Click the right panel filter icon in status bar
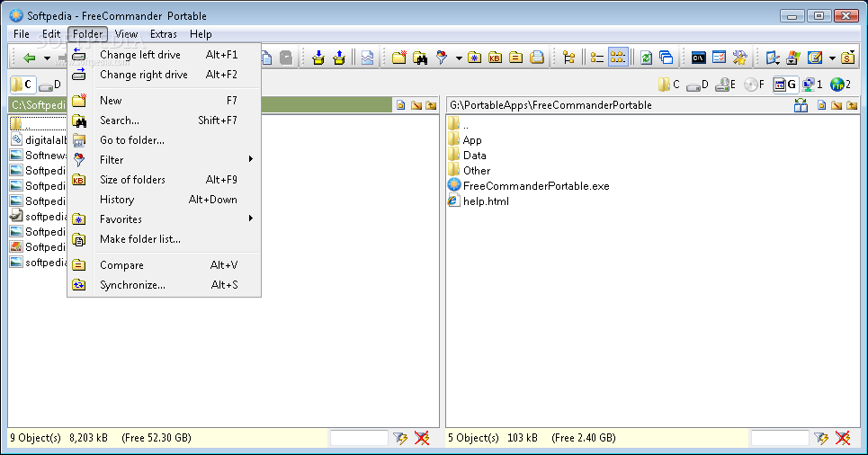Viewport: 868px width, 455px height. coord(821,439)
